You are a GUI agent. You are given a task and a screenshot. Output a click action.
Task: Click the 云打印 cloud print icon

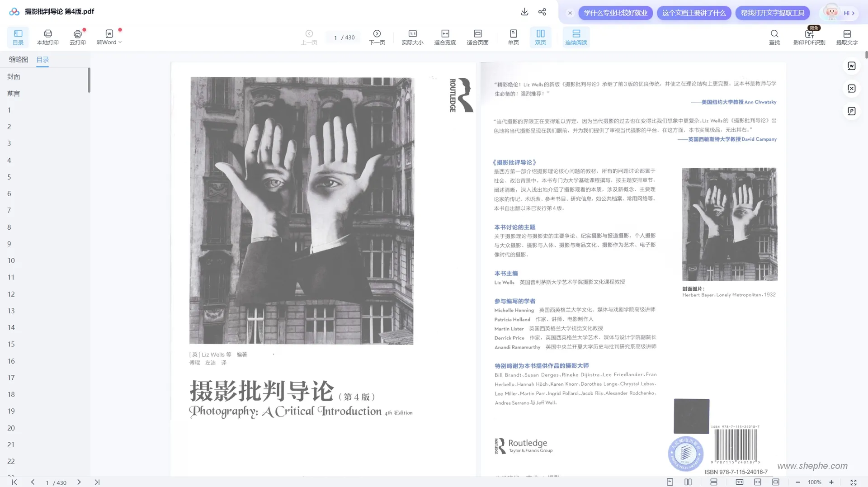point(78,37)
